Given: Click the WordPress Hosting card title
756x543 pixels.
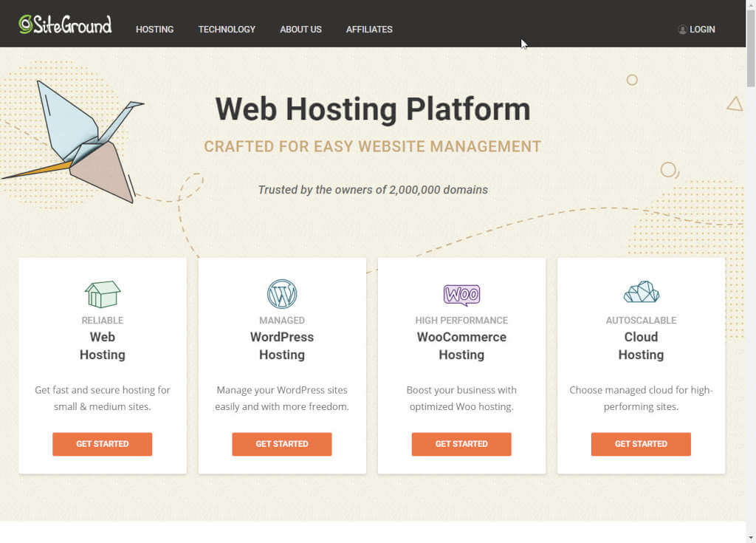Looking at the screenshot, I should tap(282, 346).
